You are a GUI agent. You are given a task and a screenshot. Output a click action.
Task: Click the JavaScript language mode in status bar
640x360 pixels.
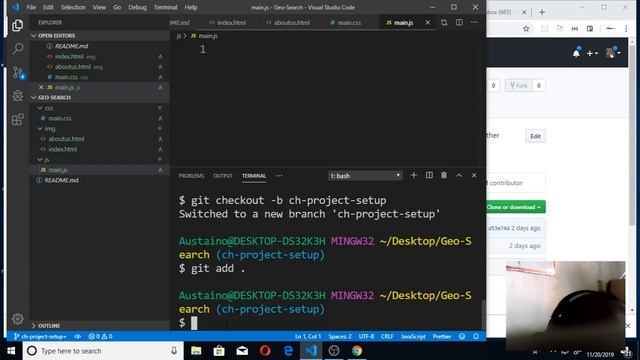click(413, 336)
